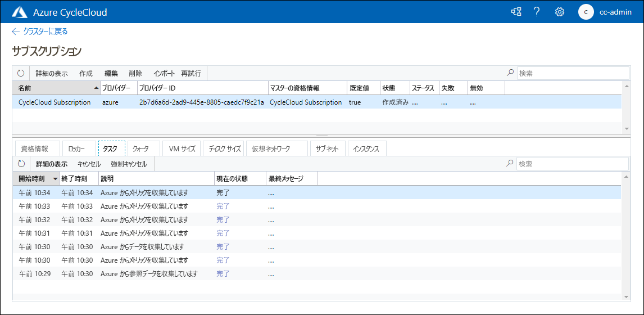Click 完了 link in 10:33 row
The height and width of the screenshot is (315, 644).
pyautogui.click(x=223, y=206)
